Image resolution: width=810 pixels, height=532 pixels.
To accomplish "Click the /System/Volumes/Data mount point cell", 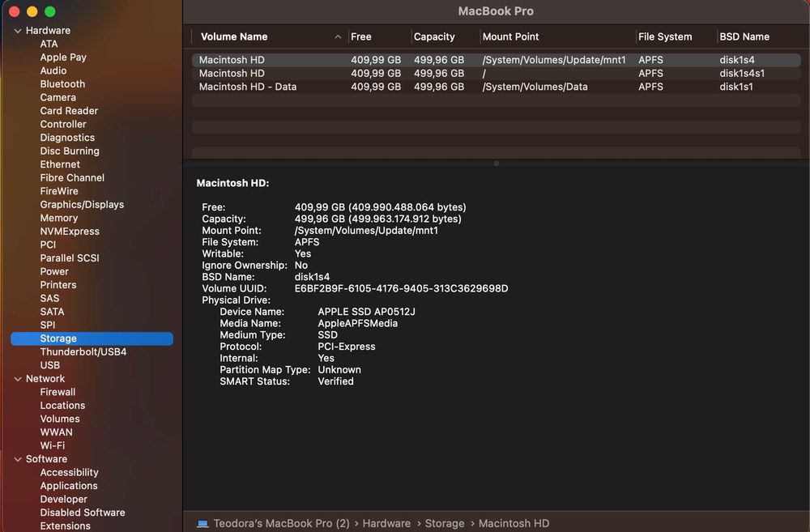I will pyautogui.click(x=535, y=87).
